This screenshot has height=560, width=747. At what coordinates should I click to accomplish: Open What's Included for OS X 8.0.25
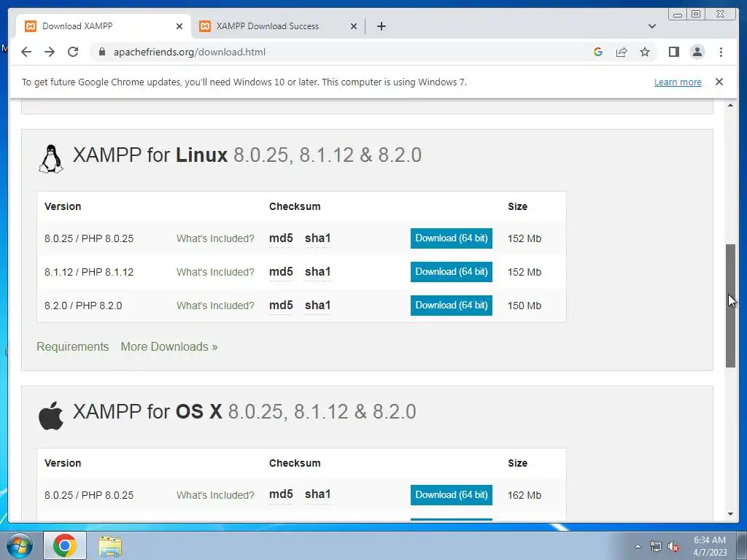click(215, 495)
